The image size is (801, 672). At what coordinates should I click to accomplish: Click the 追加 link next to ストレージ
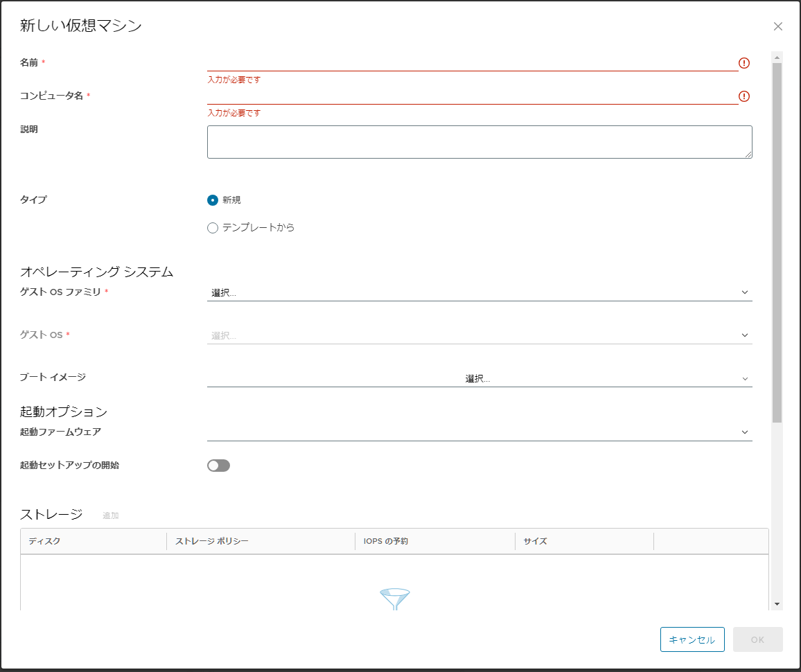110,515
